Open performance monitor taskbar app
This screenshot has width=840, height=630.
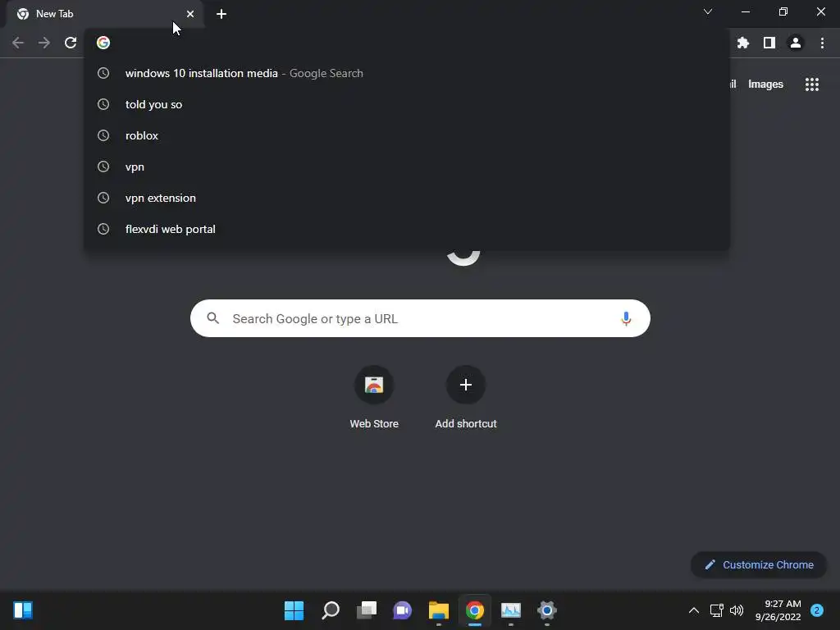pos(510,610)
